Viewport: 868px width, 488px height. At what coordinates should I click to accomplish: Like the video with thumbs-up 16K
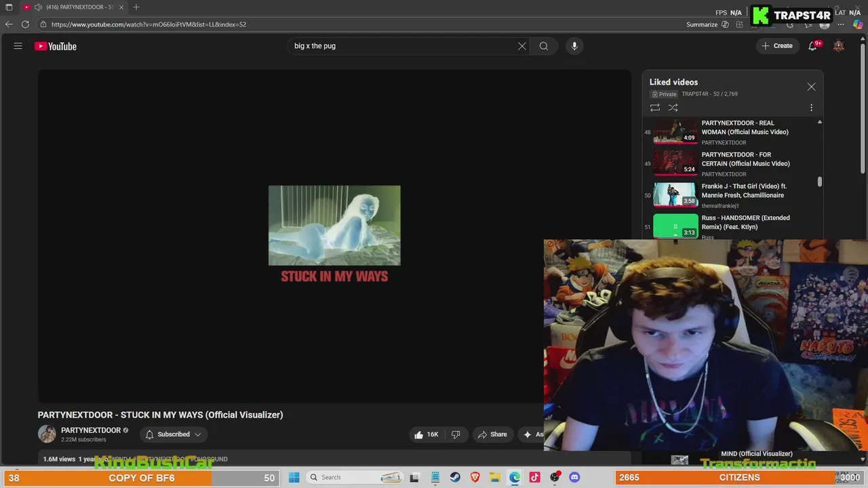tap(427, 434)
